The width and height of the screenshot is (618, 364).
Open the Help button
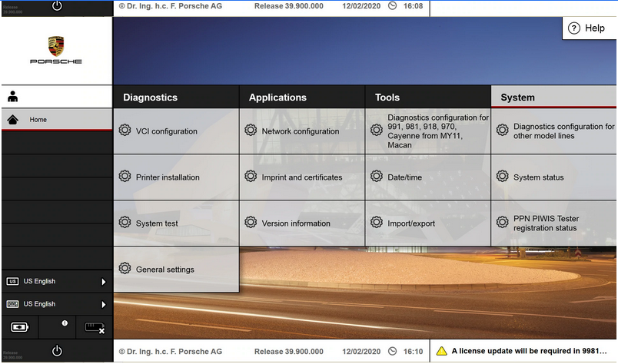point(587,28)
